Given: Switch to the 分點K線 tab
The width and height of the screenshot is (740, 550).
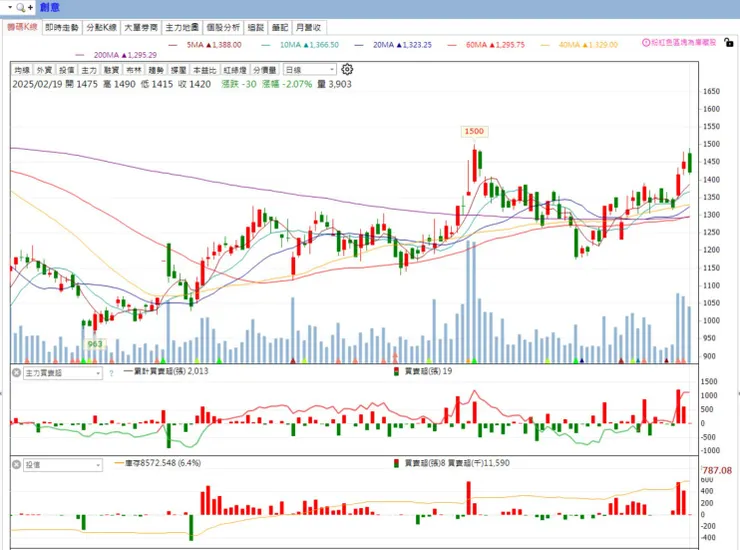Looking at the screenshot, I should pyautogui.click(x=101, y=27).
